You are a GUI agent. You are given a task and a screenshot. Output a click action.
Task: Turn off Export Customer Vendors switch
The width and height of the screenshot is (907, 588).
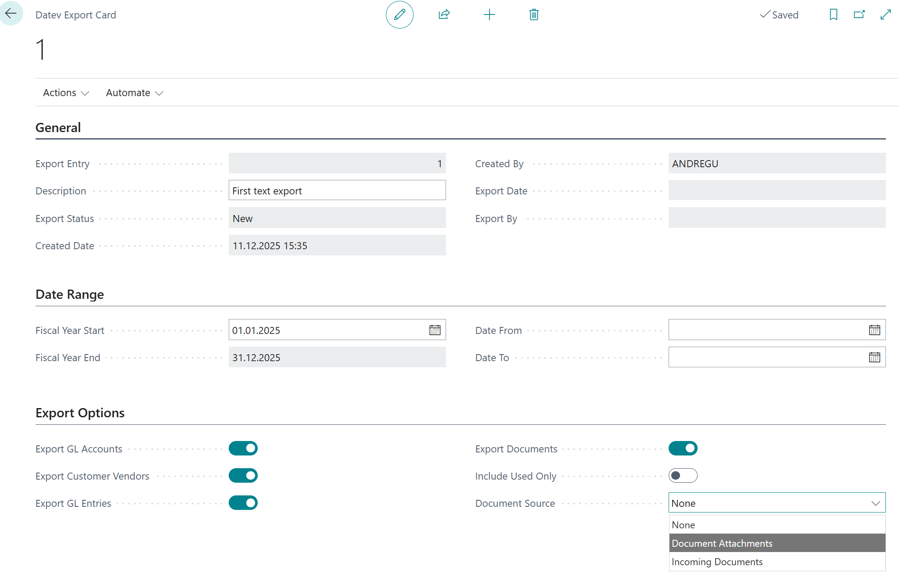243,476
